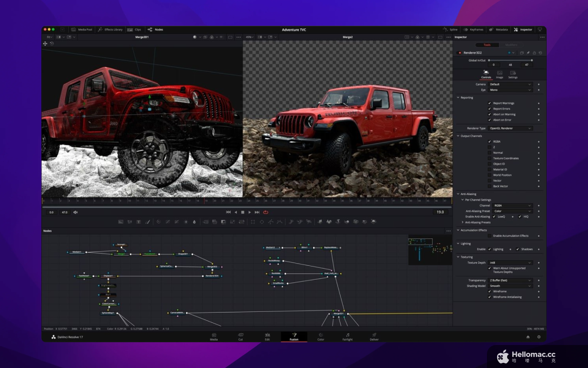This screenshot has width=588, height=368.
Task: Open the Metadata panel
Action: [x=498, y=29]
